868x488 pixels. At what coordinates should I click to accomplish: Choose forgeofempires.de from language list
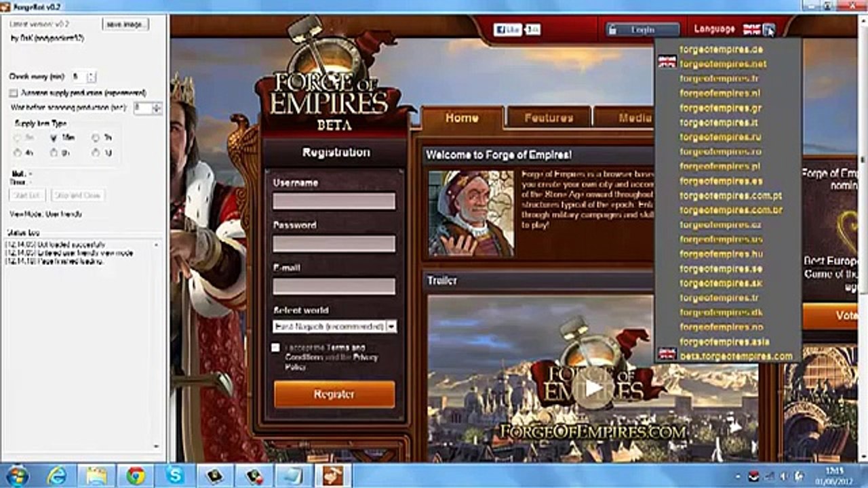point(722,49)
